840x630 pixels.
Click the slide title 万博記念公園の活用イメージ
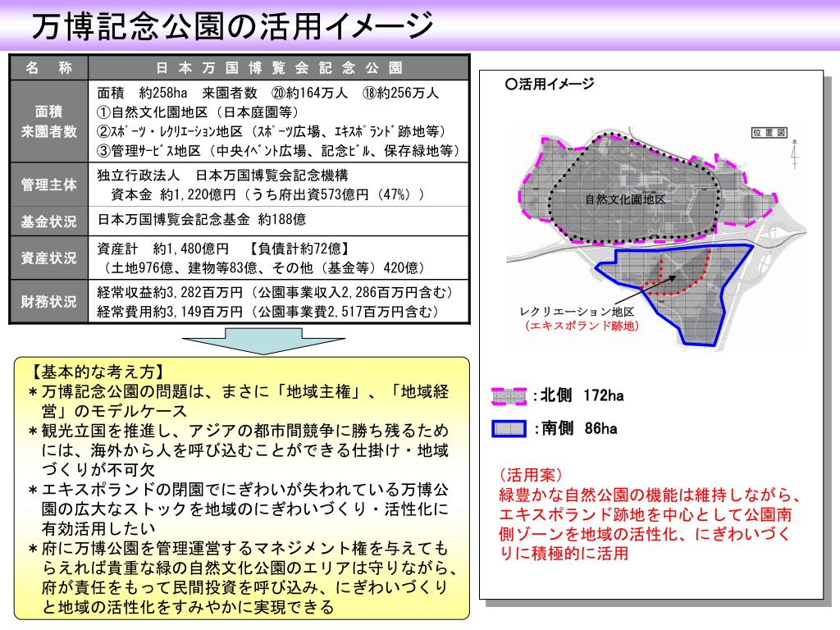(x=232, y=25)
